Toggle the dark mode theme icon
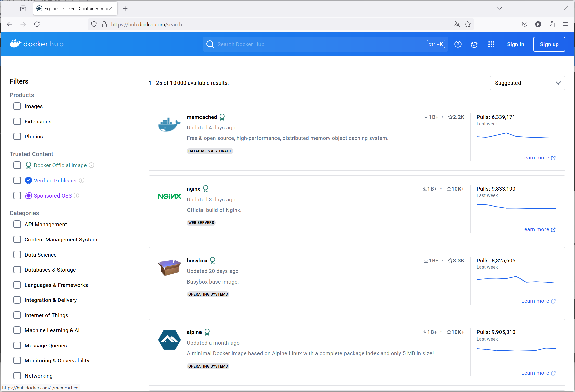The height and width of the screenshot is (392, 575). click(x=474, y=44)
